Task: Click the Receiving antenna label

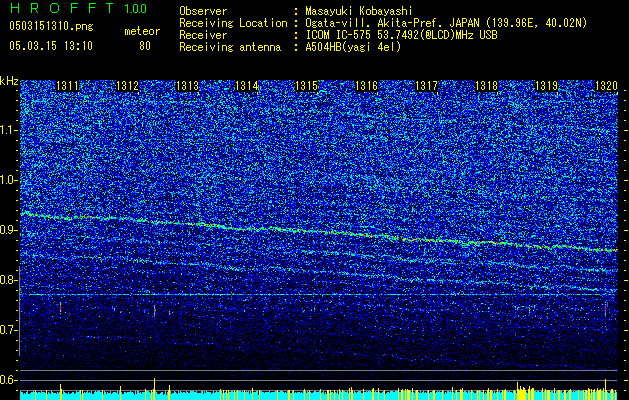Action: pos(230,47)
